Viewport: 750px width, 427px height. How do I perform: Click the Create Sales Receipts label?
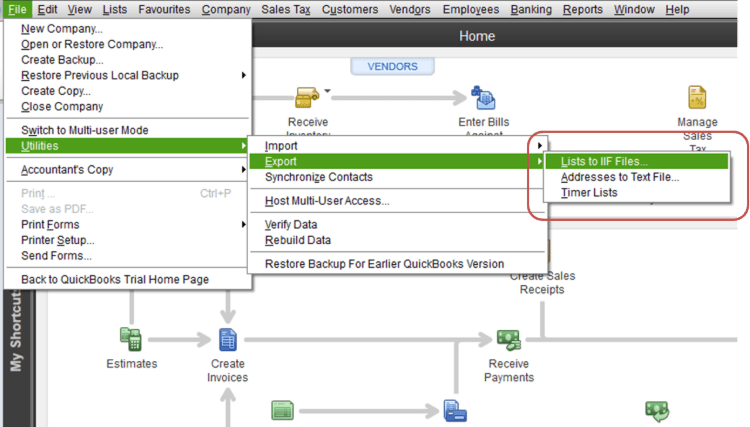(542, 283)
